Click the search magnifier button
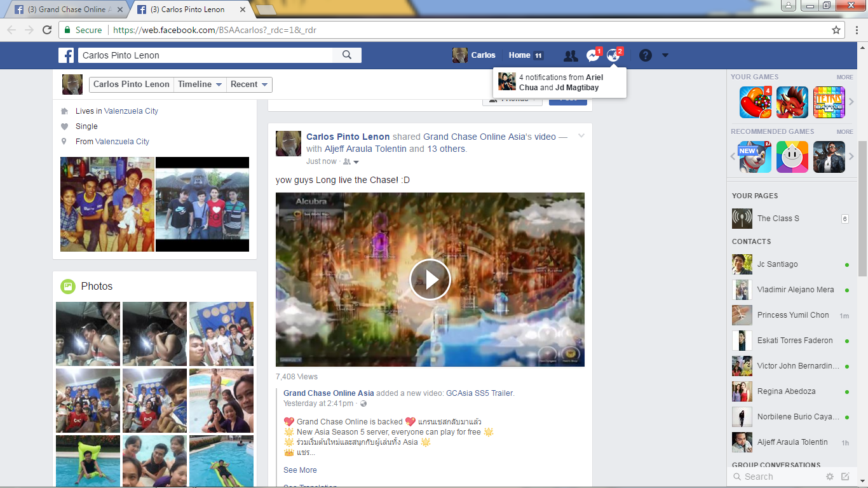868x488 pixels. click(x=347, y=55)
